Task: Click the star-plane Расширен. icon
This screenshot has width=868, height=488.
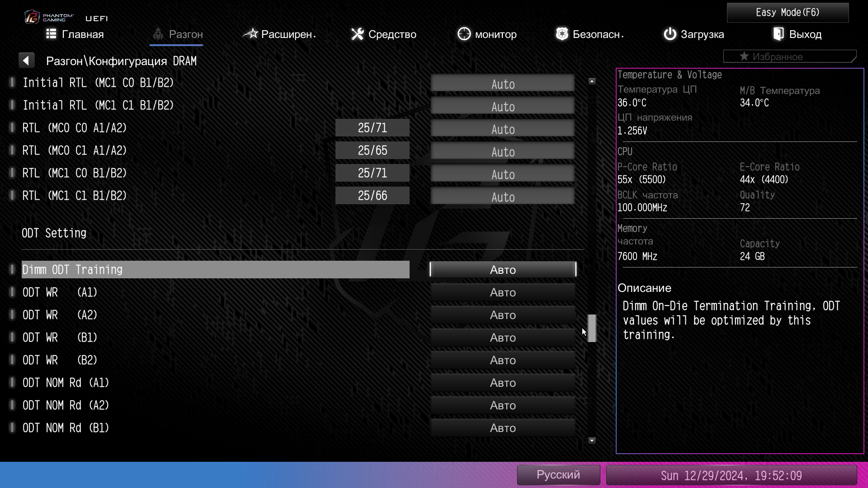Action: [x=250, y=34]
